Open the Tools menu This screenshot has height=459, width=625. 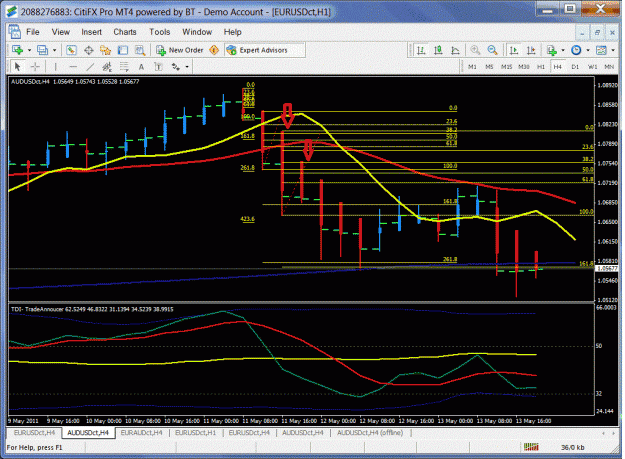159,32
